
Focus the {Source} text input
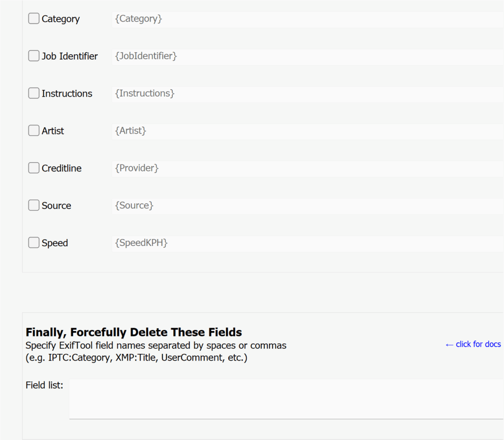pyautogui.click(x=307, y=206)
